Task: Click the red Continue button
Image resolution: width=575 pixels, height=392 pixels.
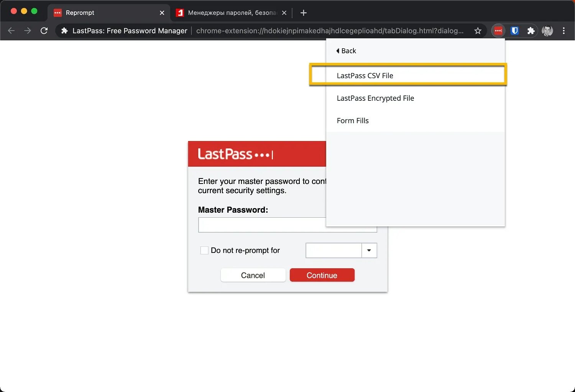Action: pos(322,275)
